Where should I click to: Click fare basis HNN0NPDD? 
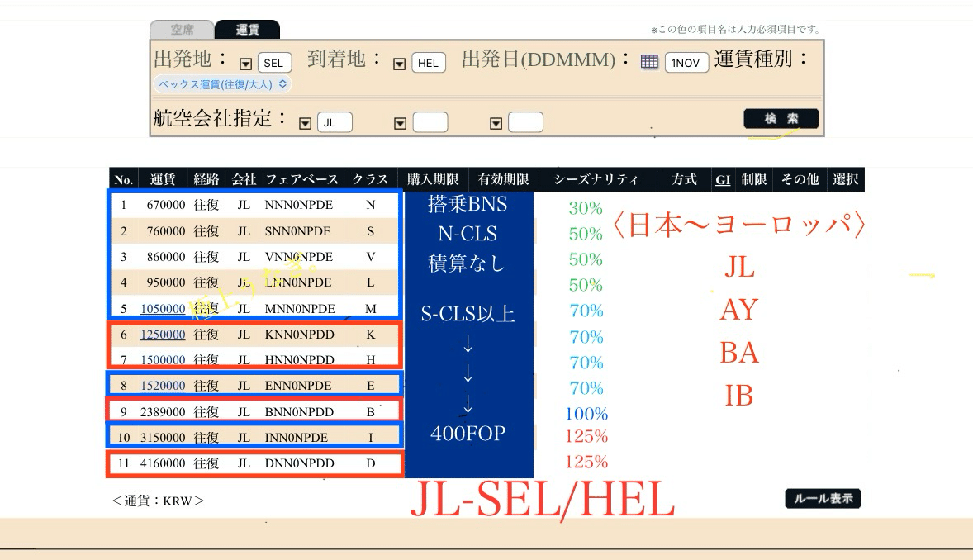click(x=299, y=360)
